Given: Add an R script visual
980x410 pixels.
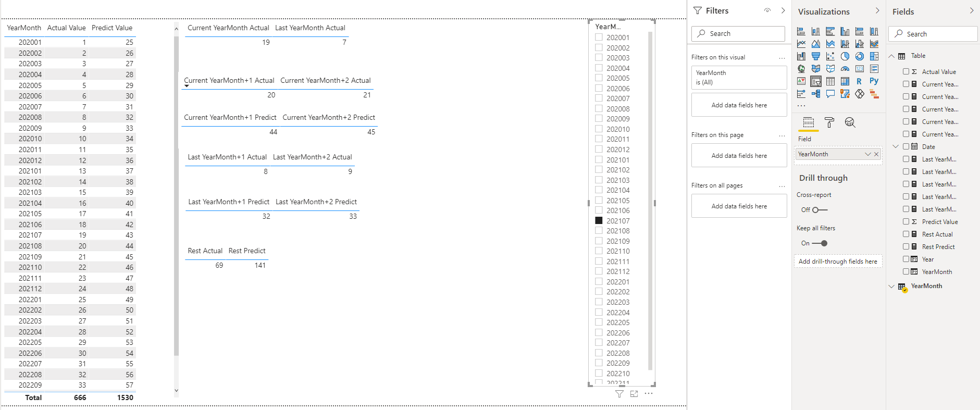Looking at the screenshot, I should click(x=860, y=82).
